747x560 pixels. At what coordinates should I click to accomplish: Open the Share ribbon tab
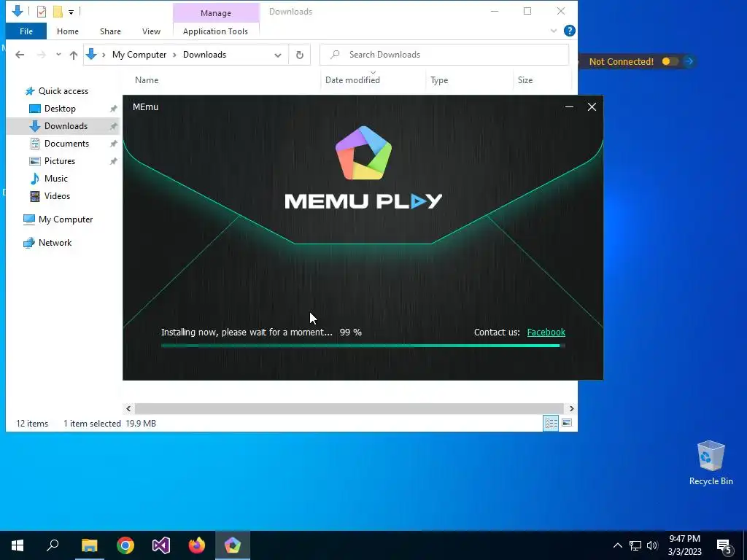point(110,31)
